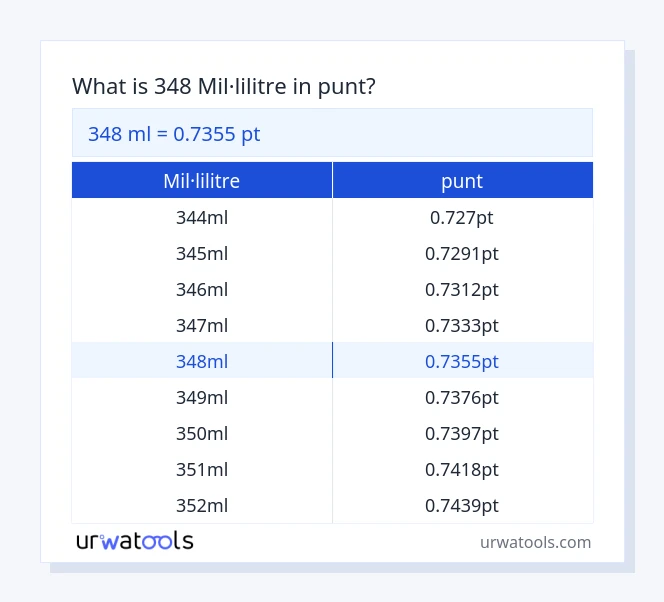Click the 0.7312pt value
Image resolution: width=664 pixels, height=602 pixels.
coord(462,289)
